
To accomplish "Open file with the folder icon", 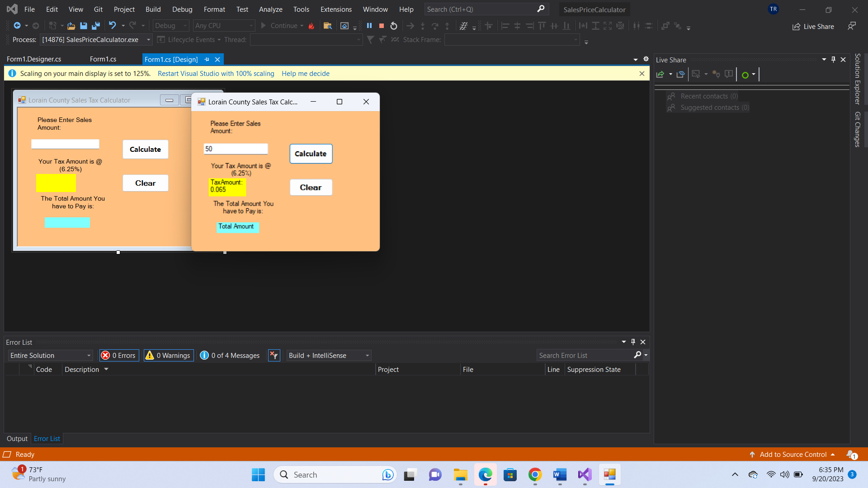I will coord(71,26).
